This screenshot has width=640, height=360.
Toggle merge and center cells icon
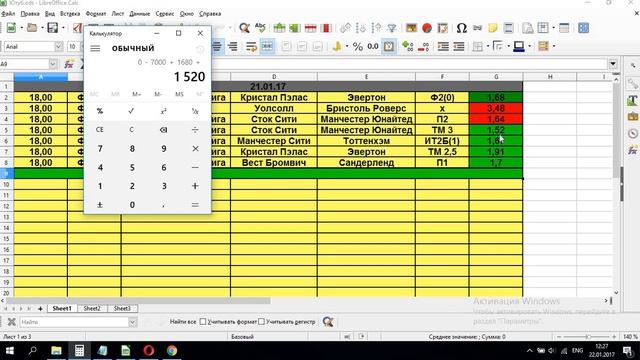click(267, 47)
